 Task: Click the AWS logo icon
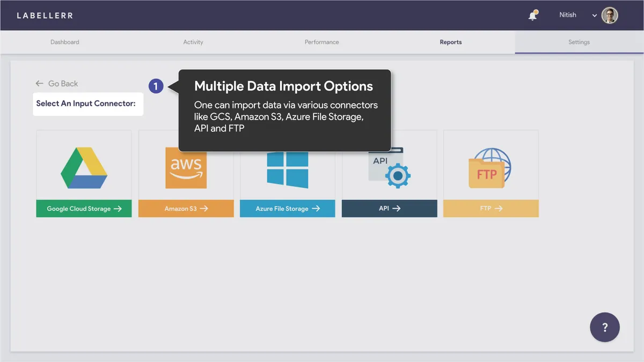click(186, 167)
